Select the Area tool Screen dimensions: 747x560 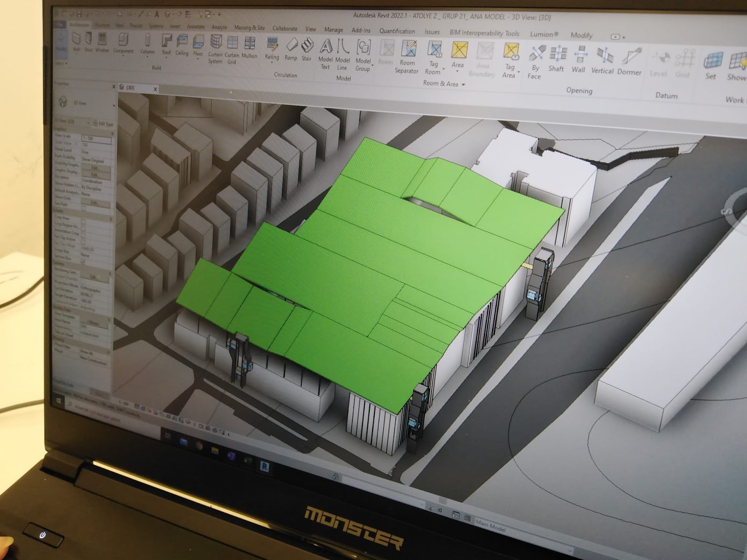click(458, 55)
